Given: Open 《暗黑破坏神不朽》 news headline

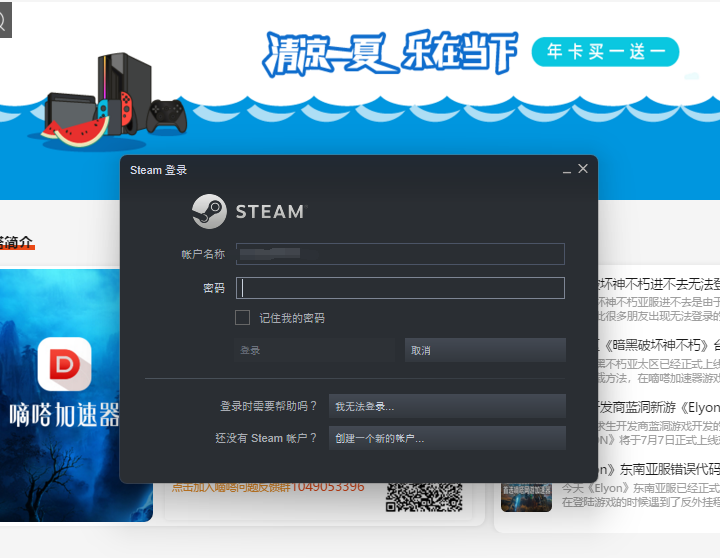Looking at the screenshot, I should [659, 345].
